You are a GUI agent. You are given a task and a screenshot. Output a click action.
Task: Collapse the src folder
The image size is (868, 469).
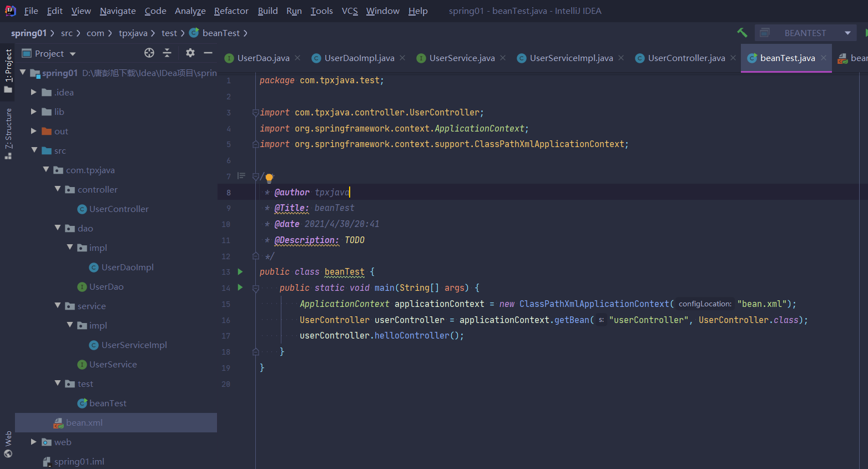point(34,150)
